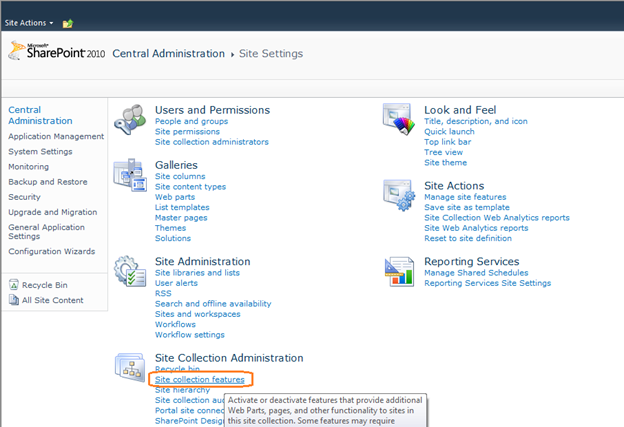The width and height of the screenshot is (624, 427).
Task: Open Upgrade and Migration in sidebar
Action: 53,212
